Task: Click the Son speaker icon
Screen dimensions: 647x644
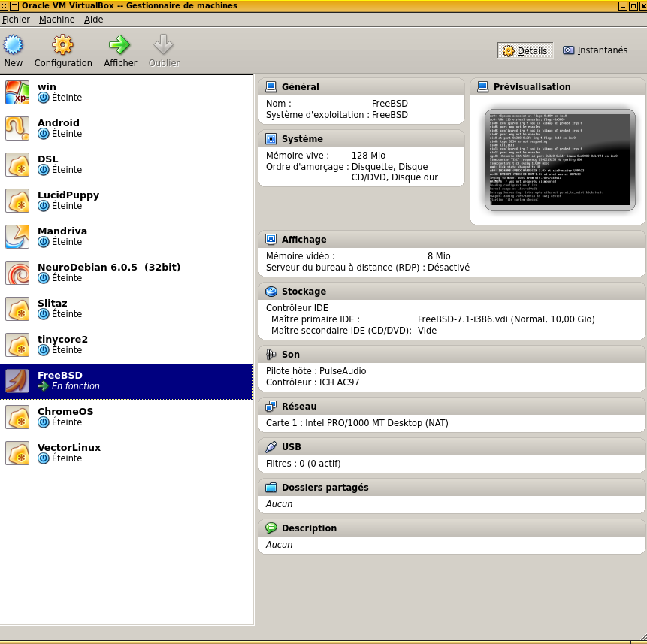Action: pos(271,355)
